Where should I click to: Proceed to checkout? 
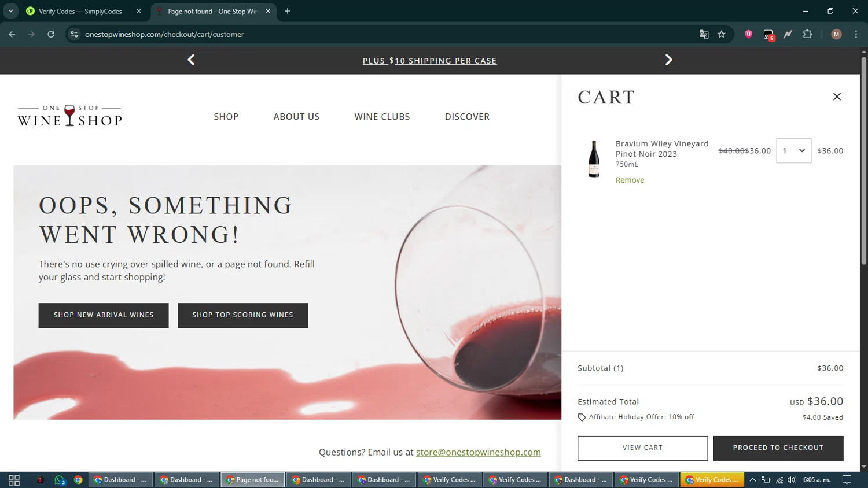coord(778,448)
